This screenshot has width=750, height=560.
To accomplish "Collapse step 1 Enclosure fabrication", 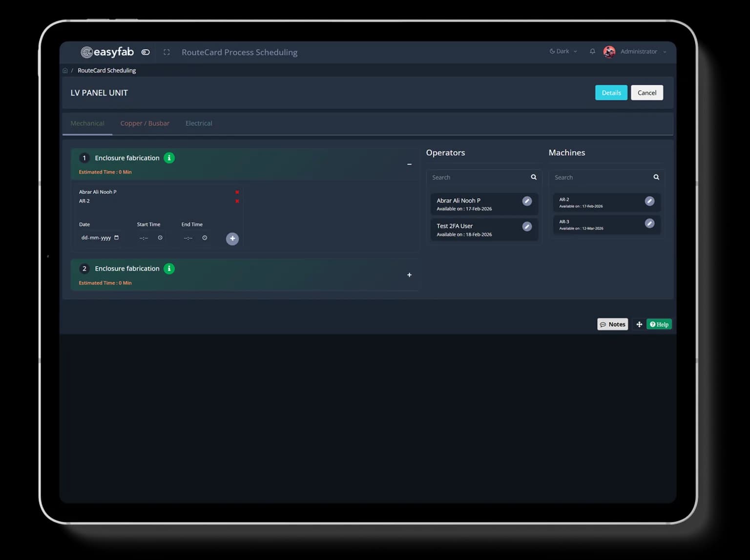I will [409, 164].
